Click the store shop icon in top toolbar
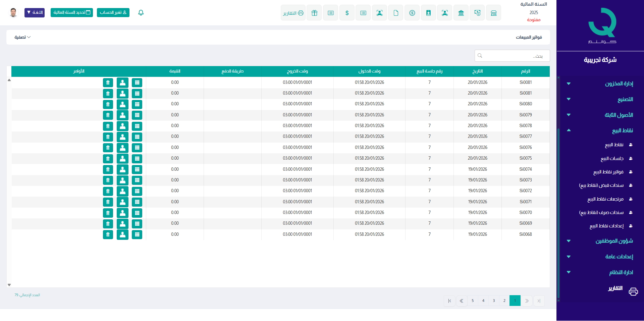The height and width of the screenshot is (321, 644). coord(493,13)
